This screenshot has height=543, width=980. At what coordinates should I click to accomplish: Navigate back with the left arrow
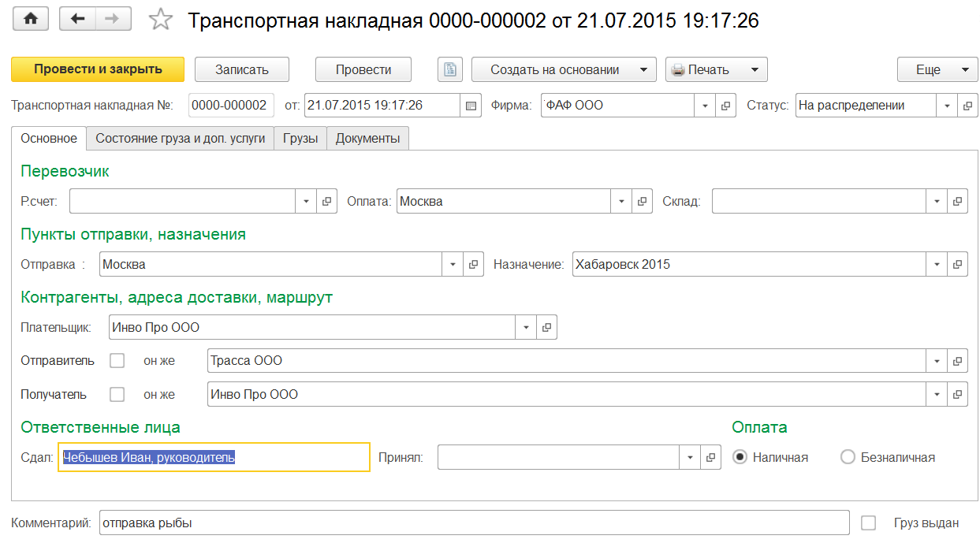[77, 20]
